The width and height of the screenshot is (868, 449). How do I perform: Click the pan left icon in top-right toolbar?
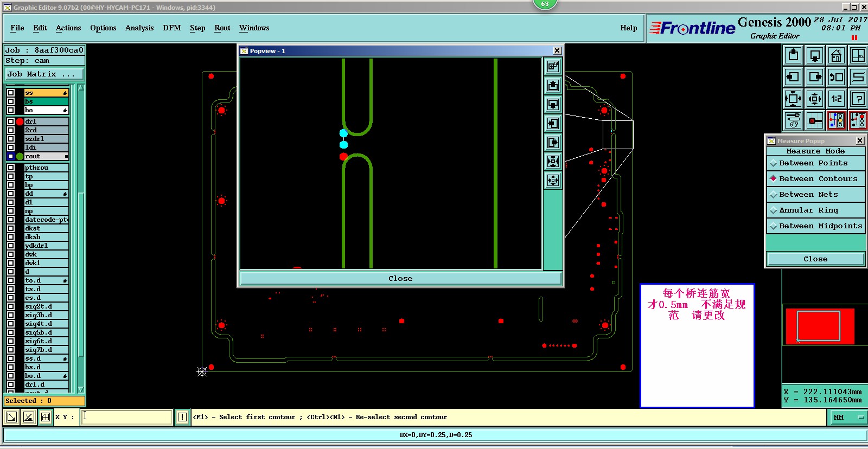[x=793, y=77]
